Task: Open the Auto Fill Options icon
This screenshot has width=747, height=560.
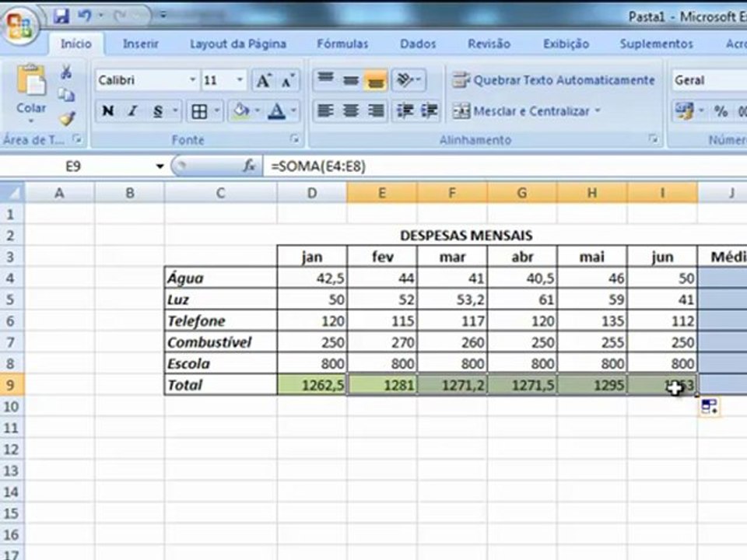Action: pyautogui.click(x=709, y=408)
